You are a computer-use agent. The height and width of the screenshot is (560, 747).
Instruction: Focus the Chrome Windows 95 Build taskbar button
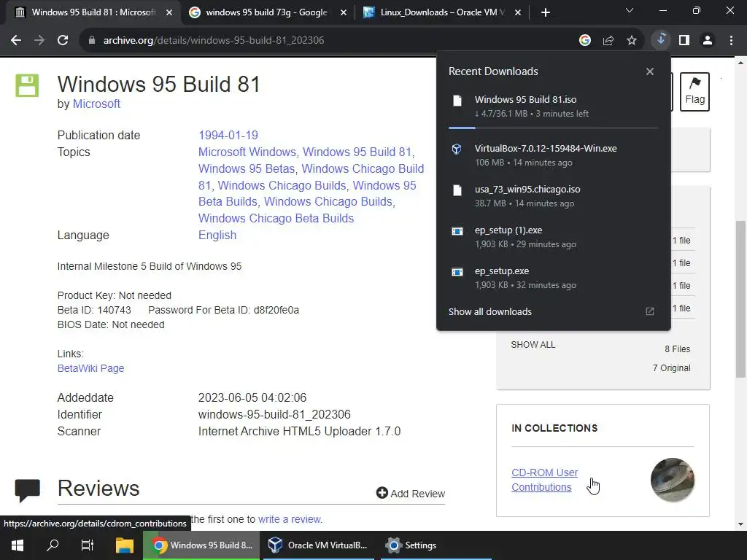tap(201, 545)
